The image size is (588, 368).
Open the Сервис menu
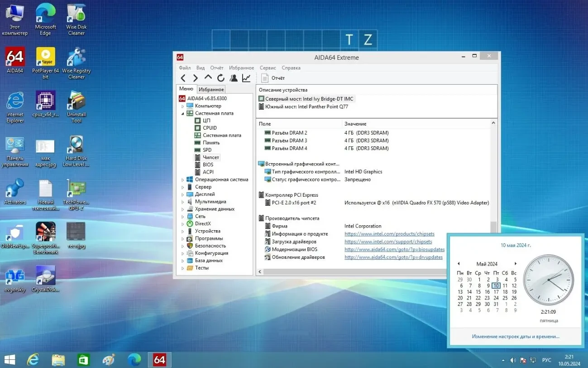click(267, 68)
